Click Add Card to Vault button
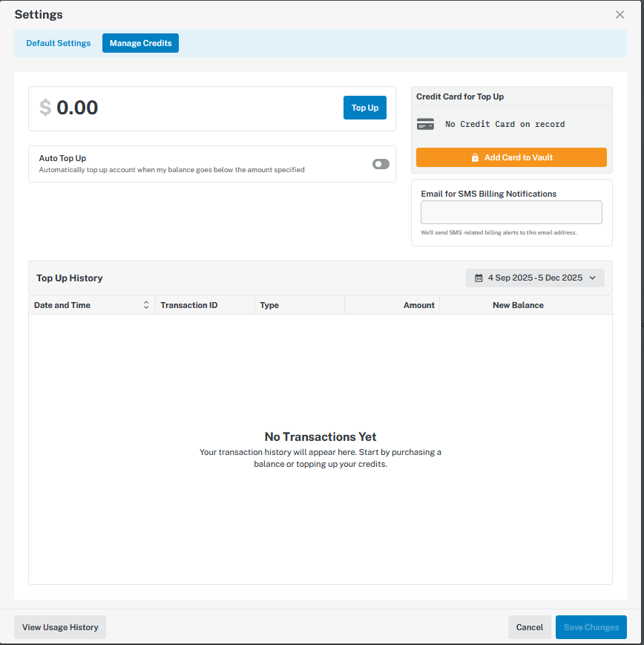Viewport: 644px width, 645px height. click(511, 157)
